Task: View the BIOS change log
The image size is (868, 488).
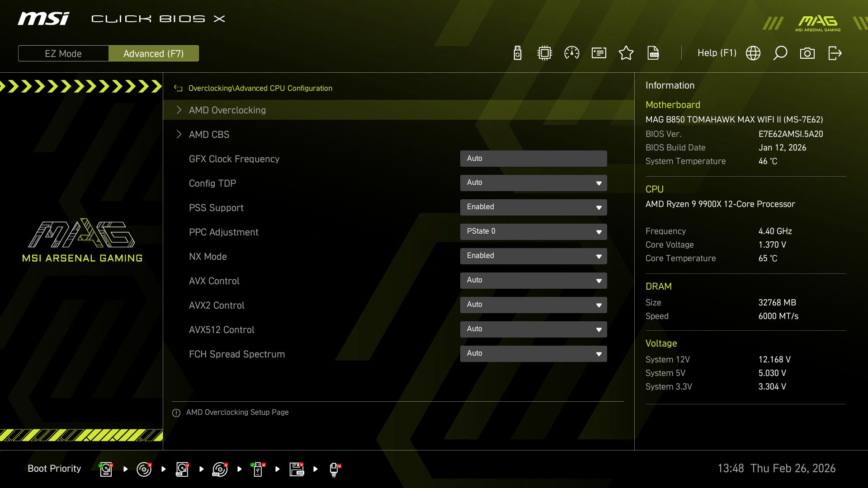Action: [x=653, y=53]
